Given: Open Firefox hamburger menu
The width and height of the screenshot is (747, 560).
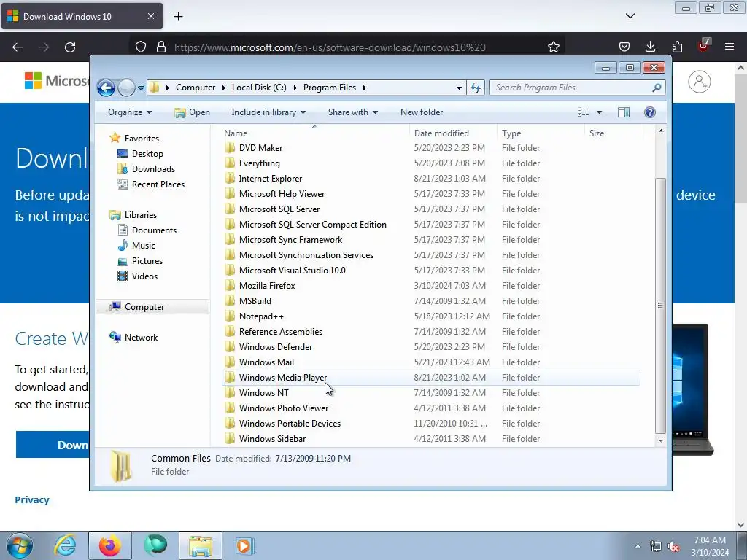Looking at the screenshot, I should [x=729, y=47].
